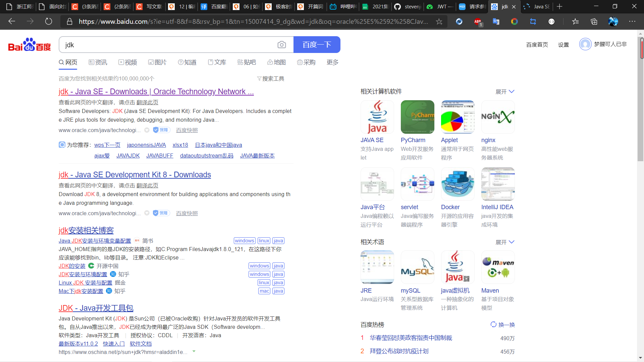
Task: Click the camera image-search icon
Action: tap(281, 45)
